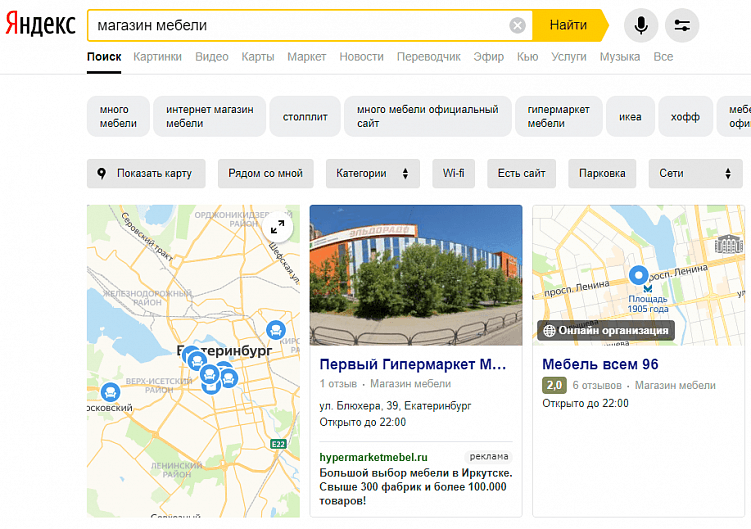Image resolution: width=751 pixels, height=529 pixels.
Task: Enable the Парковка filter
Action: (602, 173)
